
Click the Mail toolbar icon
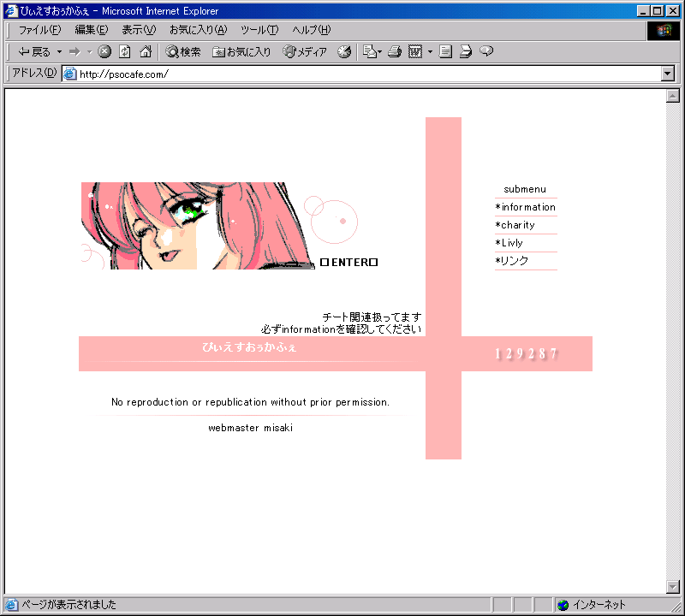[370, 51]
